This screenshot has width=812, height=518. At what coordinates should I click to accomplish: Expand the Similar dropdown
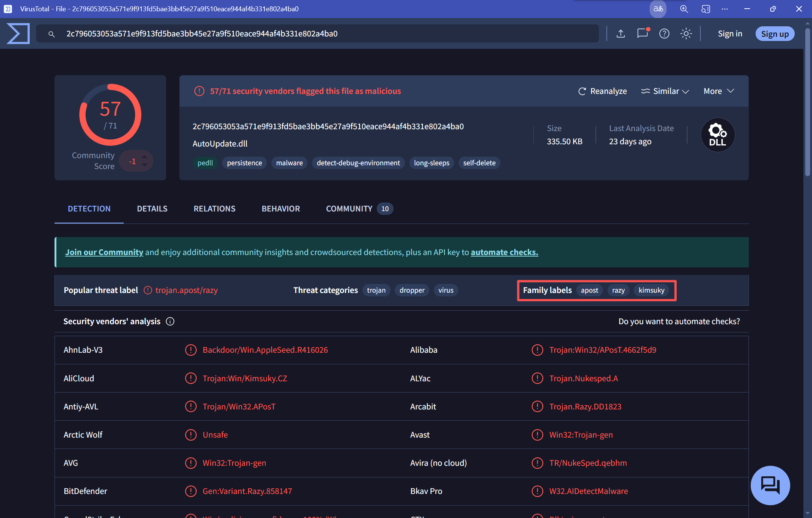(665, 91)
